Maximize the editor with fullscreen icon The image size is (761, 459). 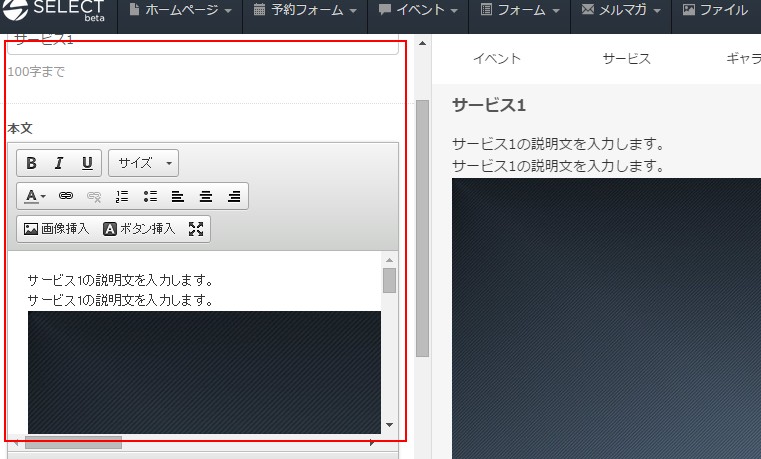pyautogui.click(x=196, y=229)
